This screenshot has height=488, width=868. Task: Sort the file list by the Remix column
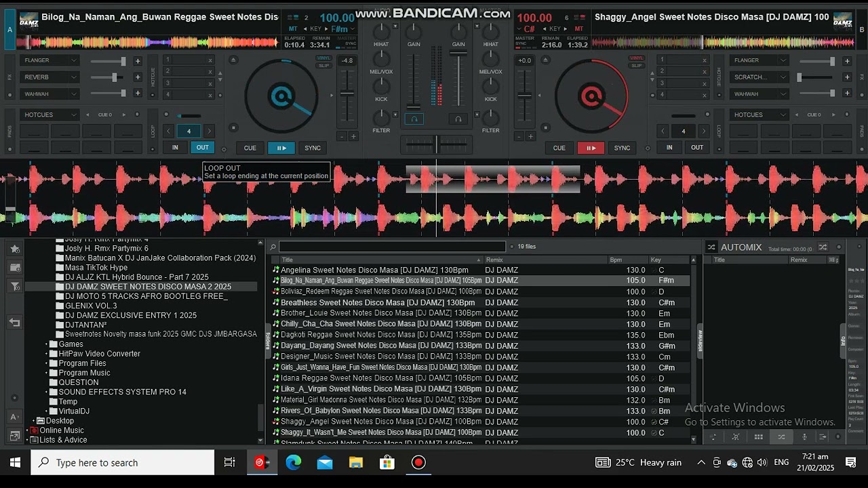click(x=545, y=260)
